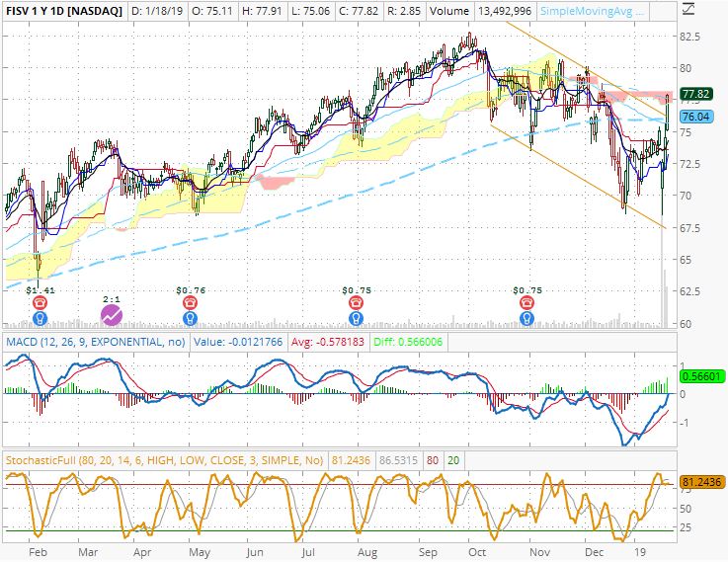
Task: Click the volume figure 13,492,996
Action: pyautogui.click(x=505, y=11)
